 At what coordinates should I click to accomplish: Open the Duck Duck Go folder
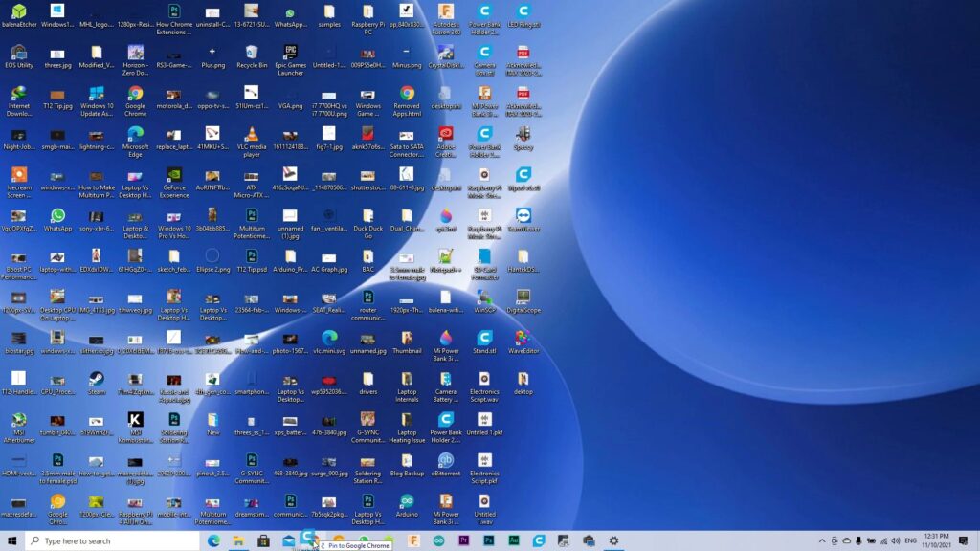(367, 224)
